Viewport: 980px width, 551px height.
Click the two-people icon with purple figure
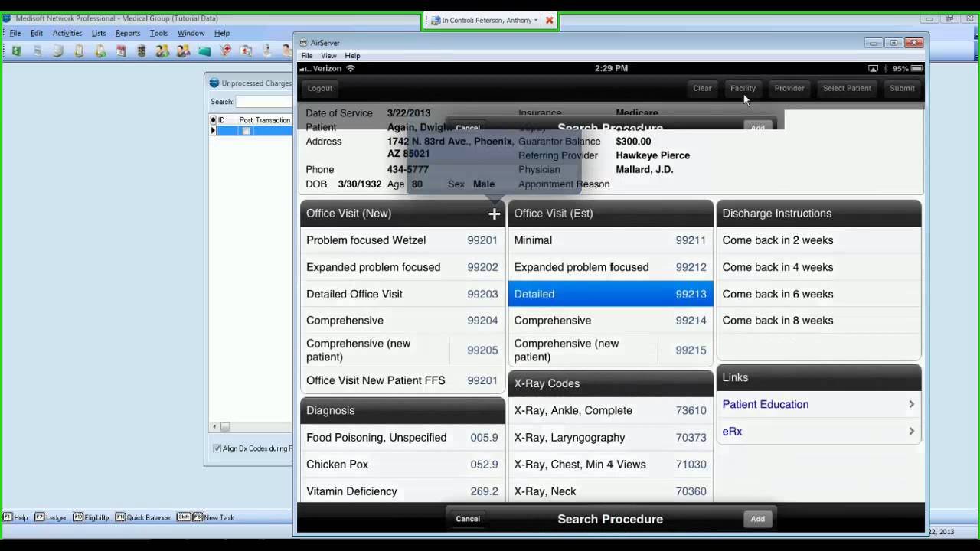point(184,51)
